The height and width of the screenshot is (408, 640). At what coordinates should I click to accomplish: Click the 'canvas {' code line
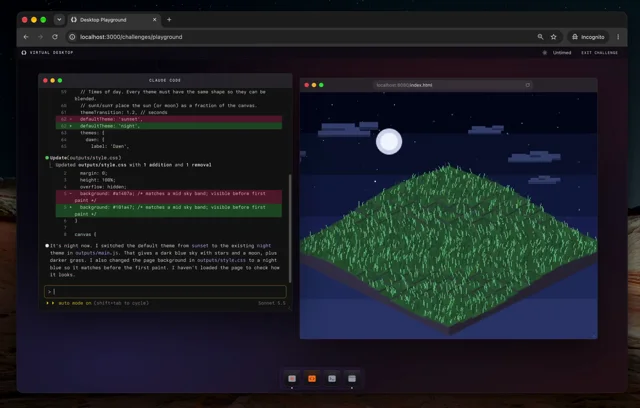85,235
